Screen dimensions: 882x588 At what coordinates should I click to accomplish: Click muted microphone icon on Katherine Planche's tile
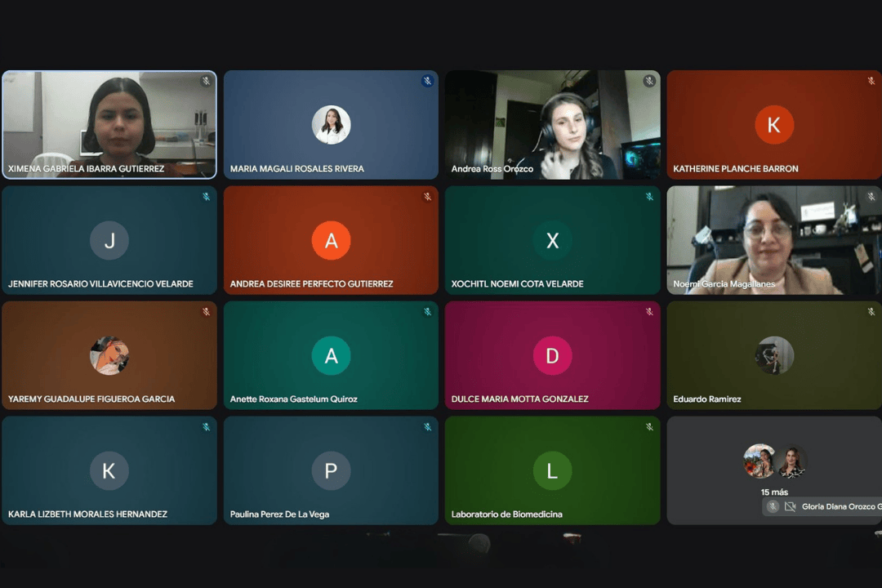click(x=871, y=81)
